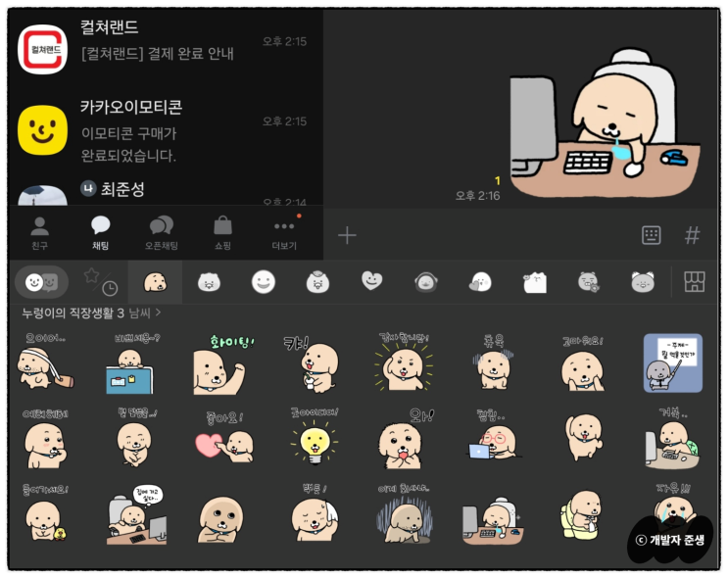Send the 좋아요! heart emoticon
Viewport: 728px width, 578px height.
point(224,438)
